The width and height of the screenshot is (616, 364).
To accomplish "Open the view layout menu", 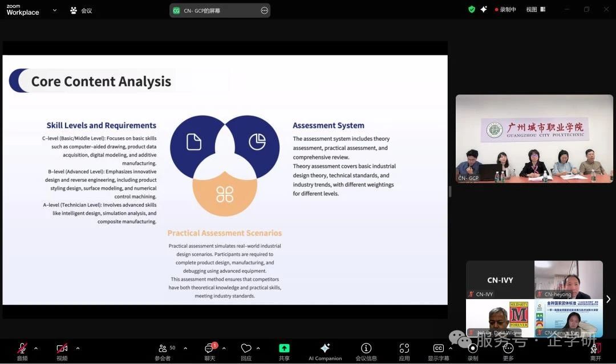I will point(535,10).
